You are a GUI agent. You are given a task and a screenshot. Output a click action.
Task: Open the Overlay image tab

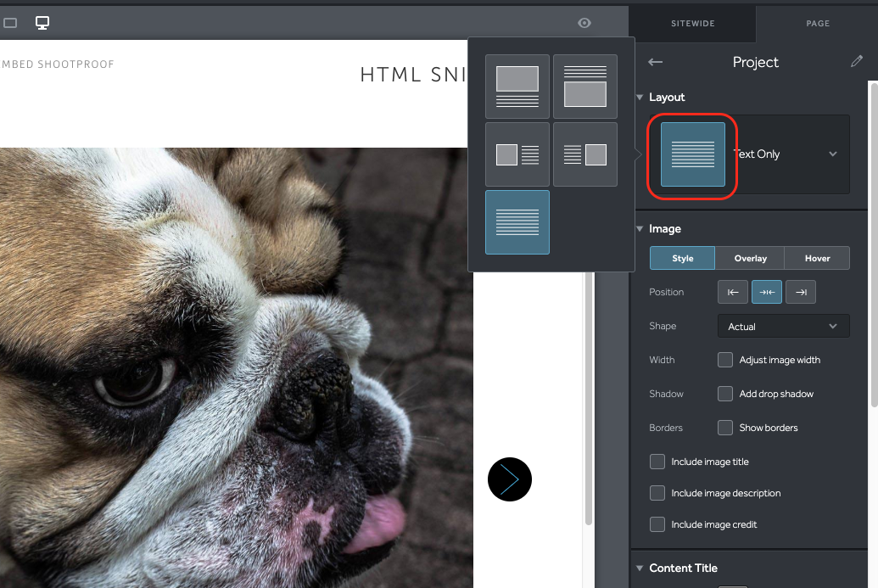pos(750,258)
